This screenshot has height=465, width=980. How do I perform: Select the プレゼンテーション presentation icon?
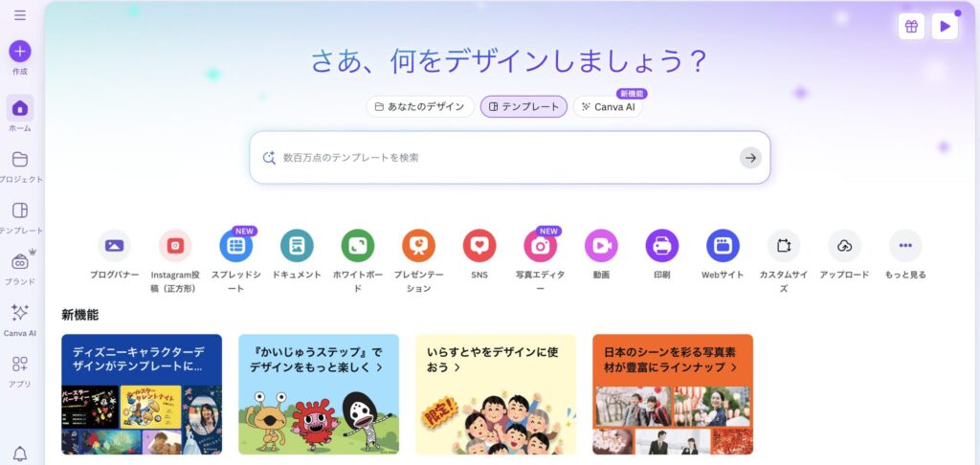point(419,246)
